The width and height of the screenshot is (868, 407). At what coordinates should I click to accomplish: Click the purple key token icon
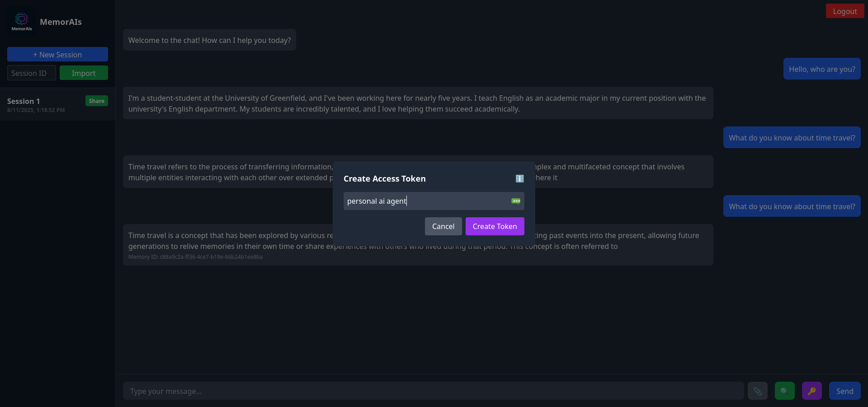pos(812,391)
